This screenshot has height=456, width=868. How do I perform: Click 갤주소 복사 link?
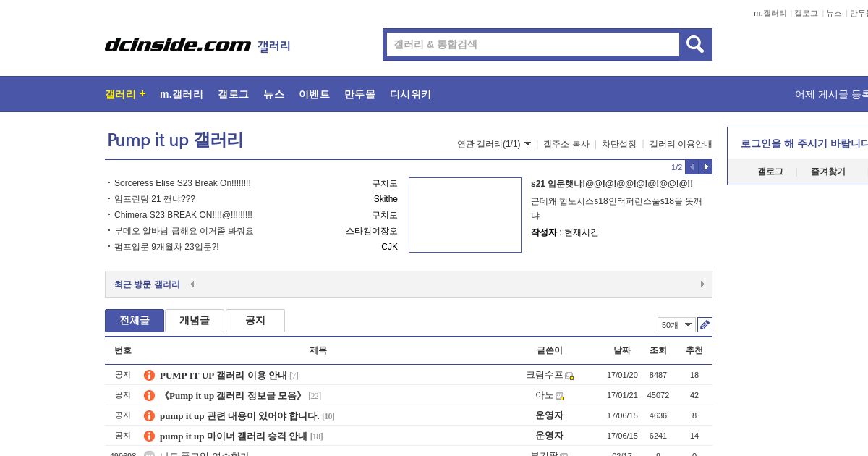[x=566, y=144]
